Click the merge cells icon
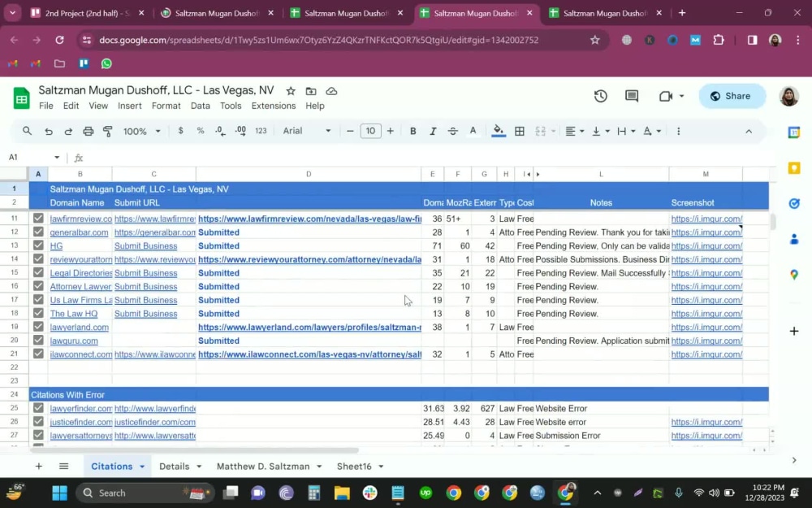Viewport: 812px width, 508px height. (x=541, y=131)
